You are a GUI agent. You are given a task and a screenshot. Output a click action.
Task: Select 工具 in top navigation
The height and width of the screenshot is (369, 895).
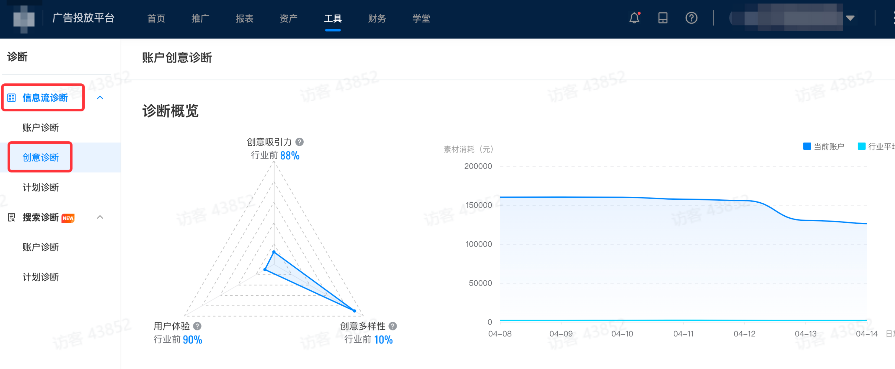pos(333,18)
